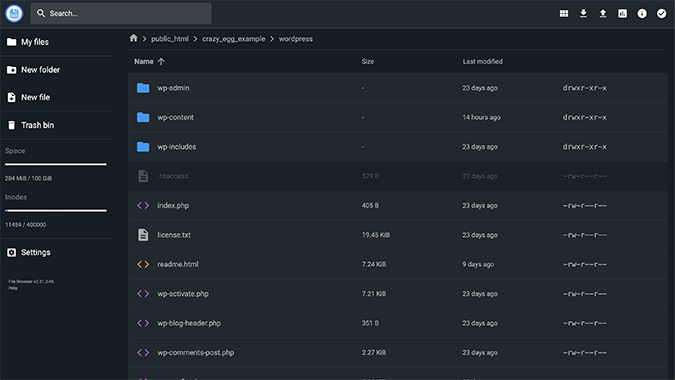Sort by Size column header
The height and width of the screenshot is (380, 675).
[x=368, y=62]
